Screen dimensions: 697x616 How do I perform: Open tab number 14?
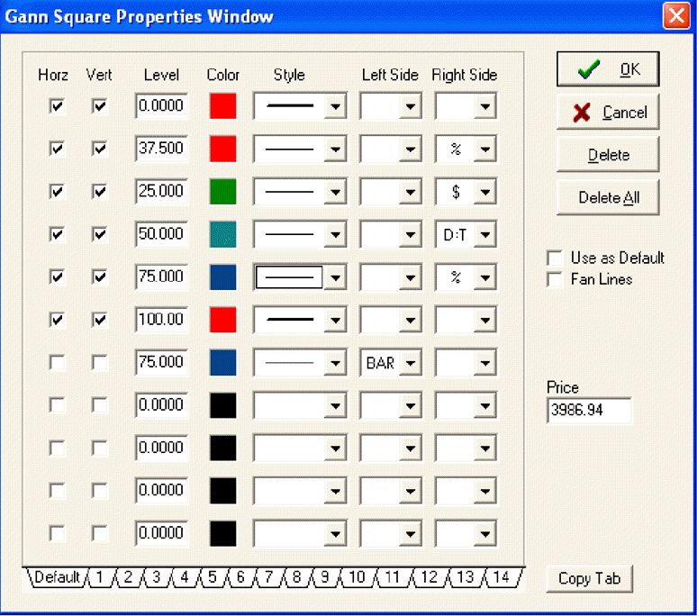[x=502, y=577]
